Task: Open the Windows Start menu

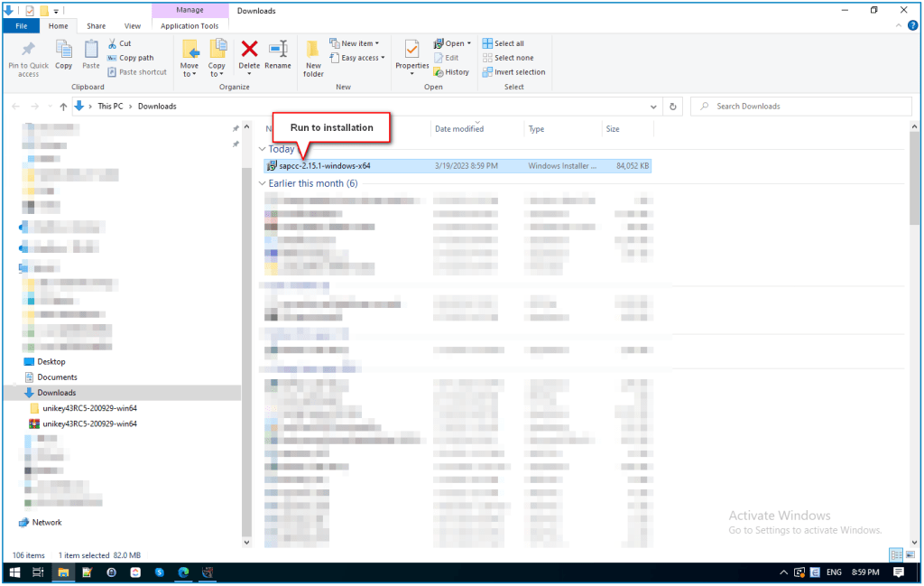Action: pos(14,572)
